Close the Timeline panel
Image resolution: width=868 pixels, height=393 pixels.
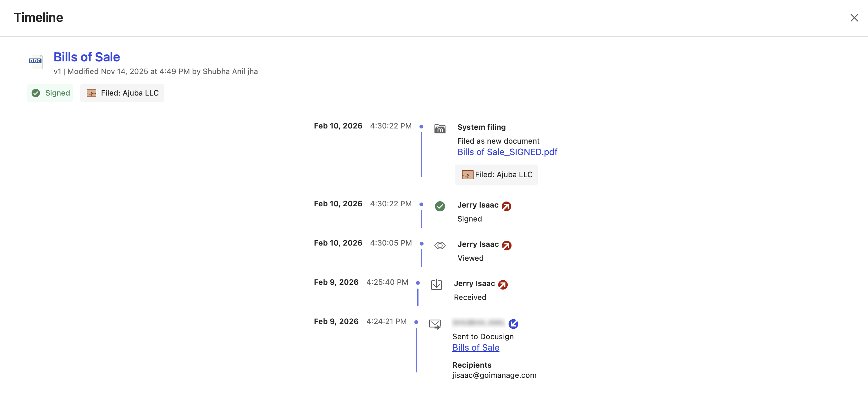[x=854, y=18]
